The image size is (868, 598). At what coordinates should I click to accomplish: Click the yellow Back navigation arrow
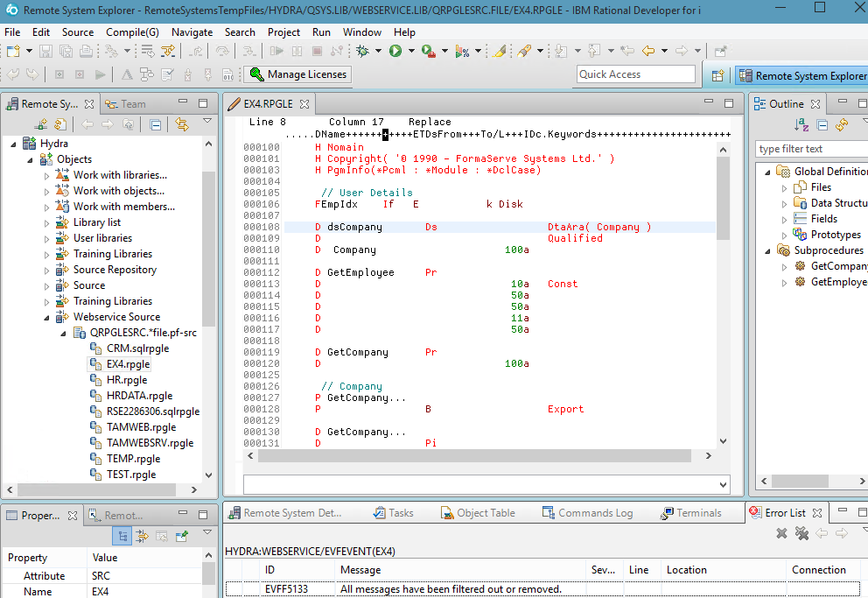point(648,52)
